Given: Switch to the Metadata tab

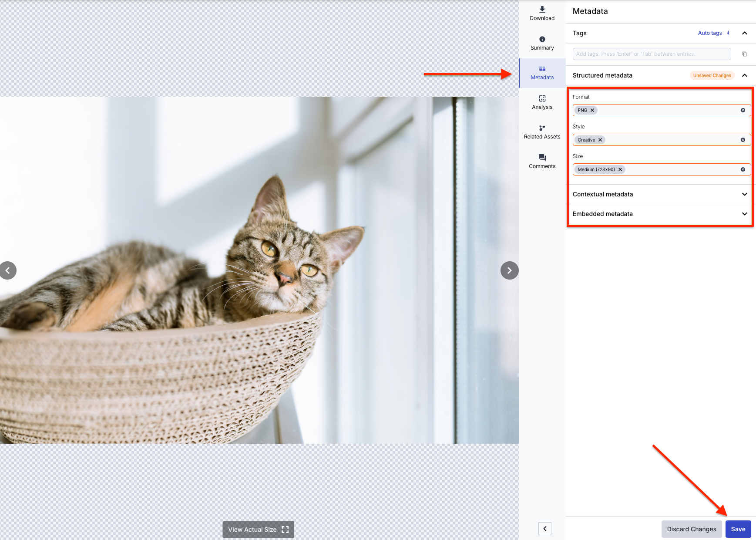Looking at the screenshot, I should pyautogui.click(x=542, y=73).
